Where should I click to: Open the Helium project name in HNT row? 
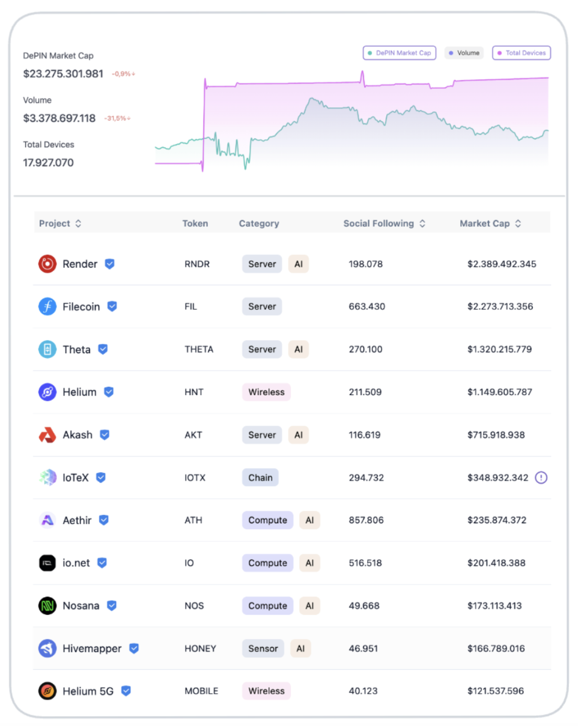pyautogui.click(x=79, y=392)
